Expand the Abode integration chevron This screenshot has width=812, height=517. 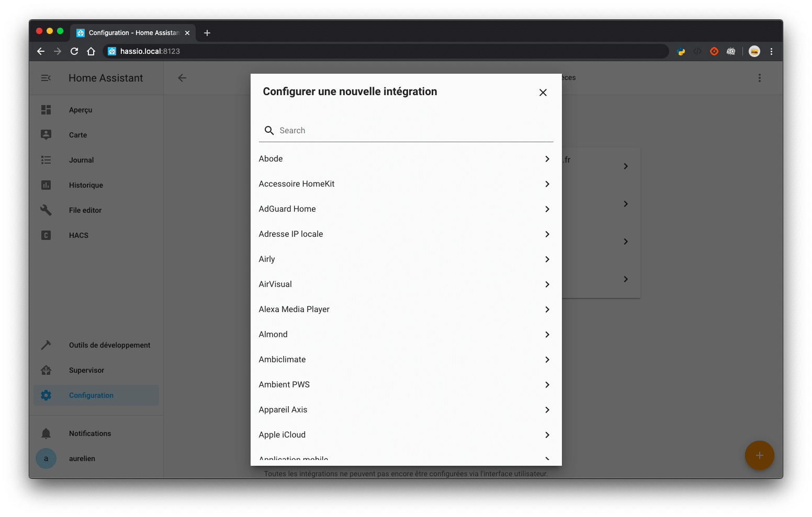[x=547, y=159]
